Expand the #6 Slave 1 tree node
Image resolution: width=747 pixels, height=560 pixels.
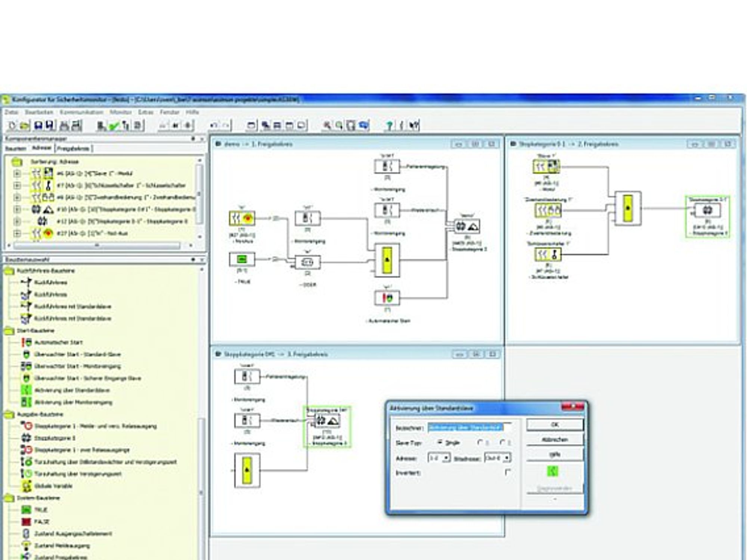click(17, 174)
